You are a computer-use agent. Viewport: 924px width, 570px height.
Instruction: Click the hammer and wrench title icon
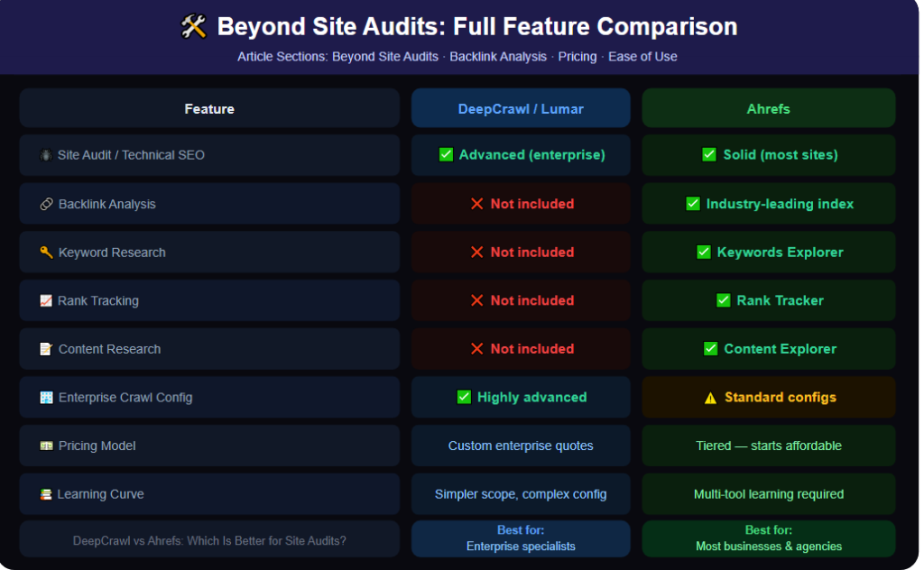193,26
